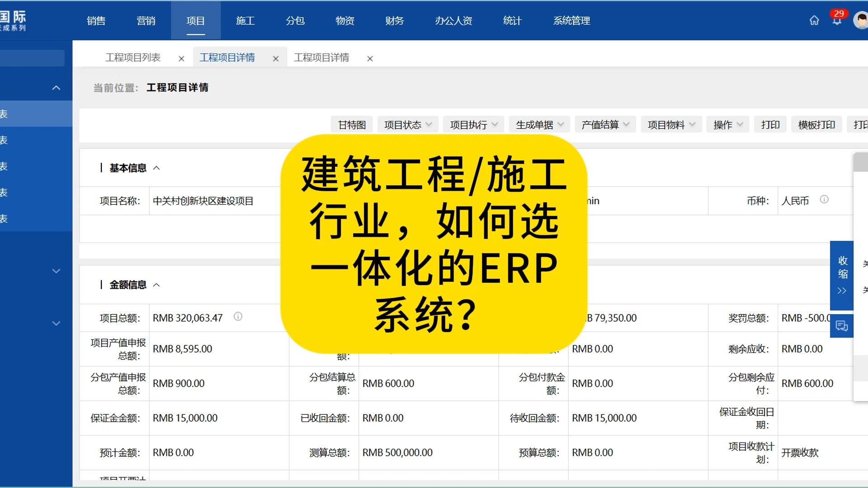The image size is (868, 488).
Task: Select the highlighted first sidebar list item
Action: pos(36,114)
